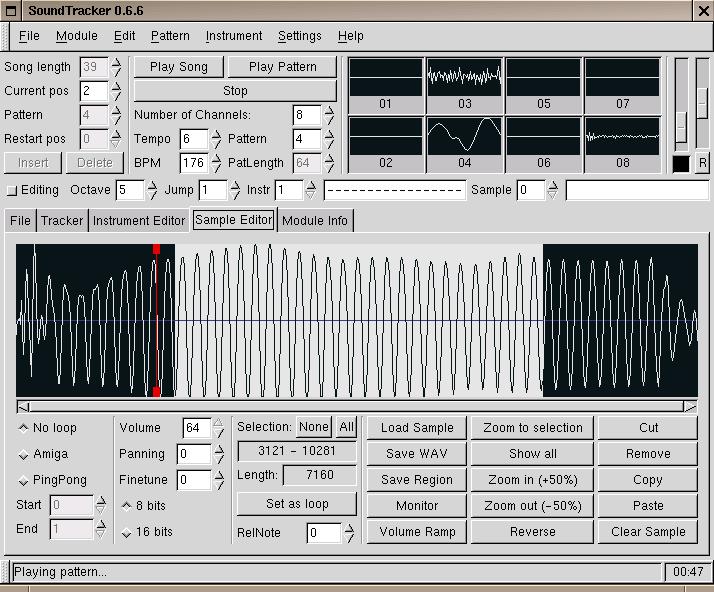Click the red loop marker top handle
Image resolution: width=714 pixels, height=592 pixels.
pos(157,249)
